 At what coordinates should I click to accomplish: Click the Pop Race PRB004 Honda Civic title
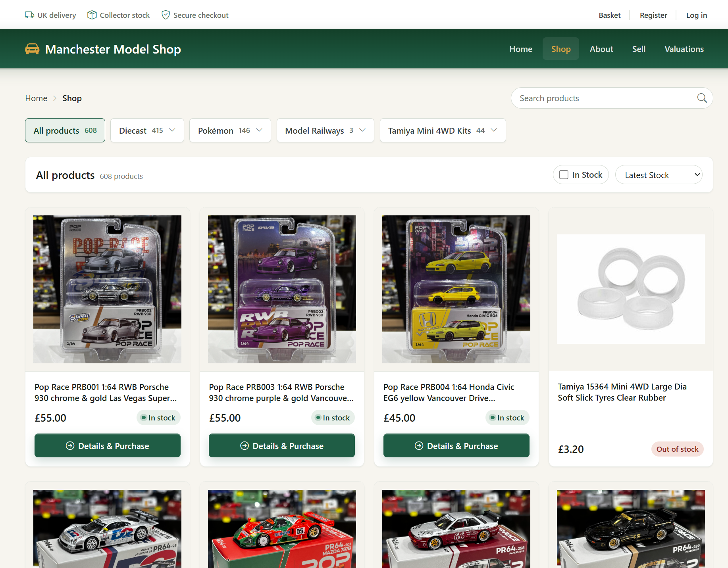pos(449,392)
